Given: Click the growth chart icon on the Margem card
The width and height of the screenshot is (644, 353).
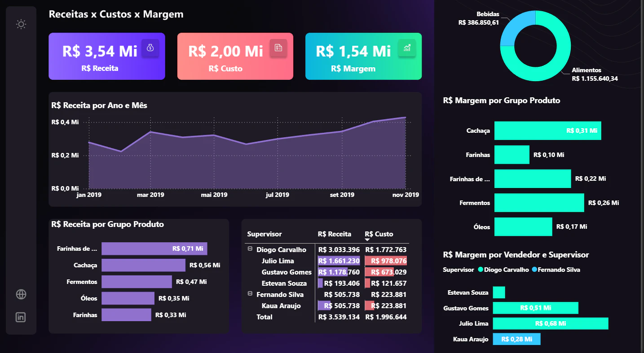Looking at the screenshot, I should pos(407,48).
